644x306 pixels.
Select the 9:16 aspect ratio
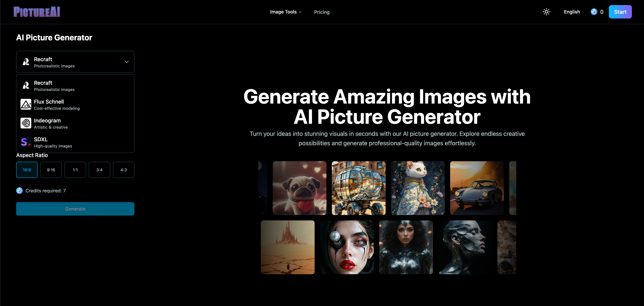point(51,170)
